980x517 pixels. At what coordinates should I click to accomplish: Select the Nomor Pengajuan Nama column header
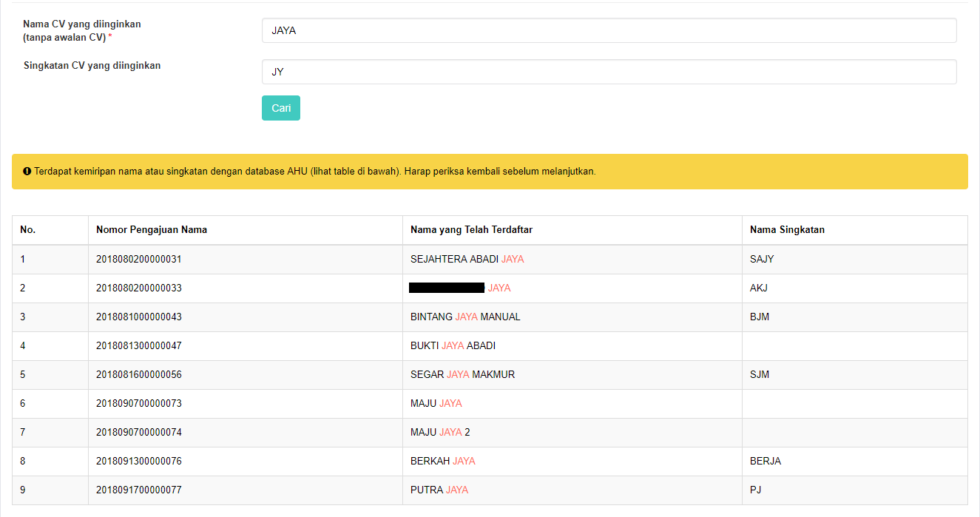[152, 230]
